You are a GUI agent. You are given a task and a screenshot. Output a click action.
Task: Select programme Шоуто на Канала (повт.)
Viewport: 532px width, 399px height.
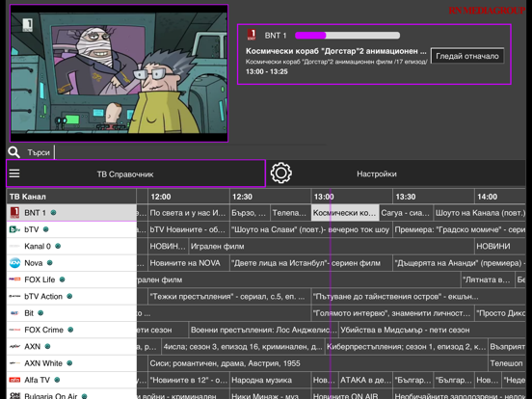(x=480, y=213)
